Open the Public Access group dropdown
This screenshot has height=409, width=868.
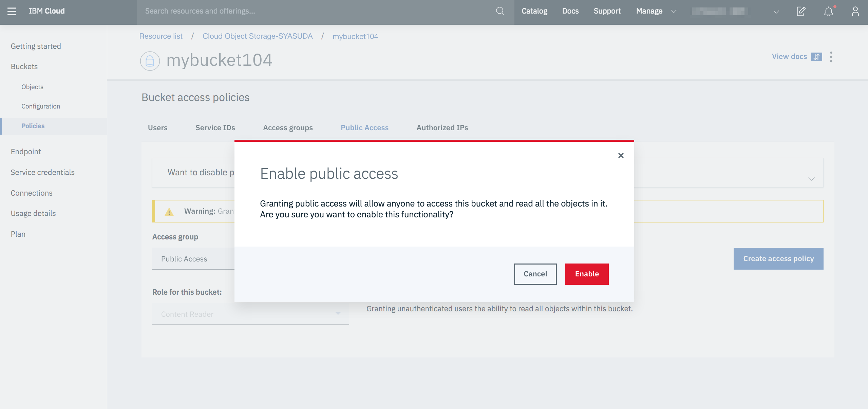coord(193,259)
